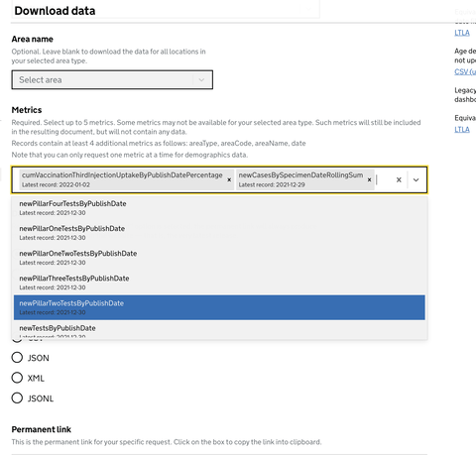Open the CSV link in sidebar
Image resolution: width=476 pixels, height=455 pixels.
(465, 71)
